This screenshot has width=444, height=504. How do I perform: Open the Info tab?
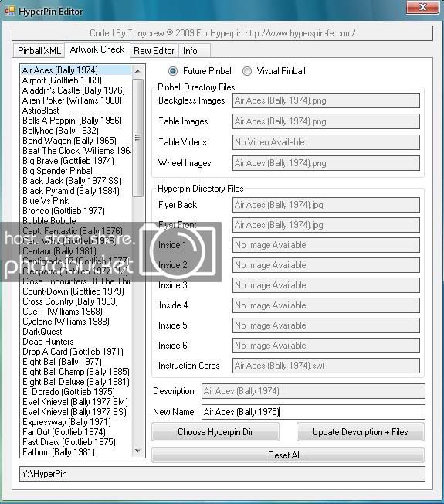click(194, 51)
